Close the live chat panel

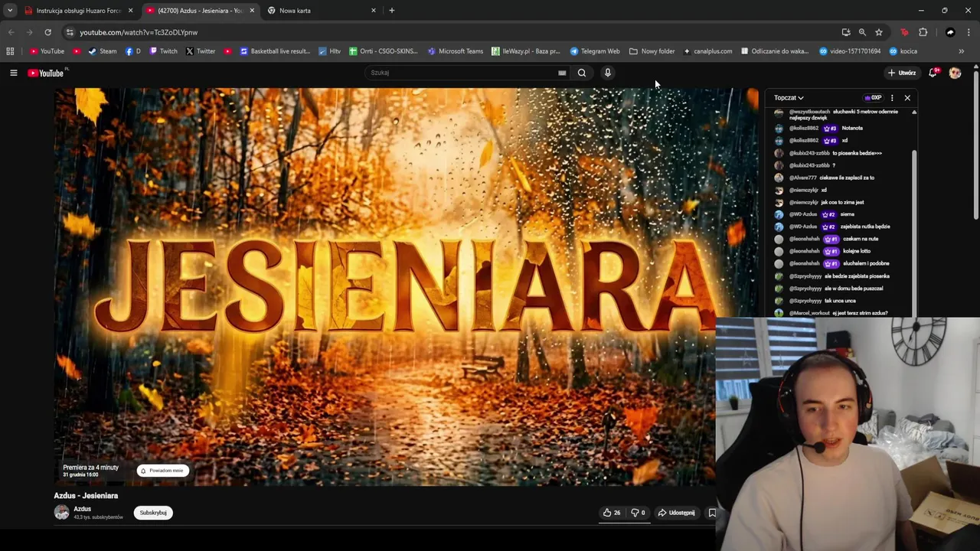click(x=907, y=98)
